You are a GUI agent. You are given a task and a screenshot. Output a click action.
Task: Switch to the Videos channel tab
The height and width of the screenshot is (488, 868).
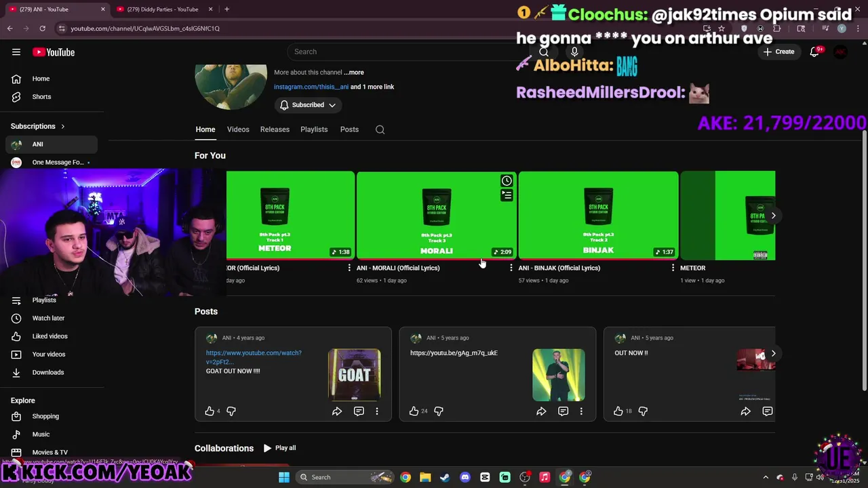pyautogui.click(x=238, y=129)
